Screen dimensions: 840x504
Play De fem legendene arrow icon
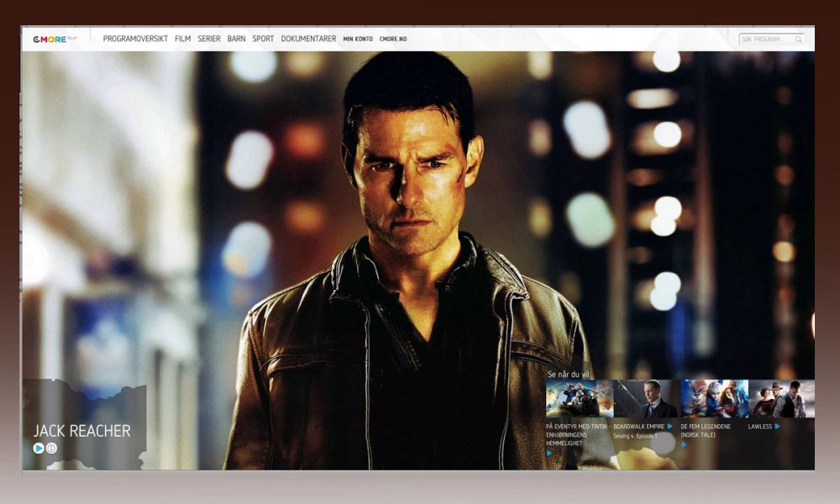point(684,444)
